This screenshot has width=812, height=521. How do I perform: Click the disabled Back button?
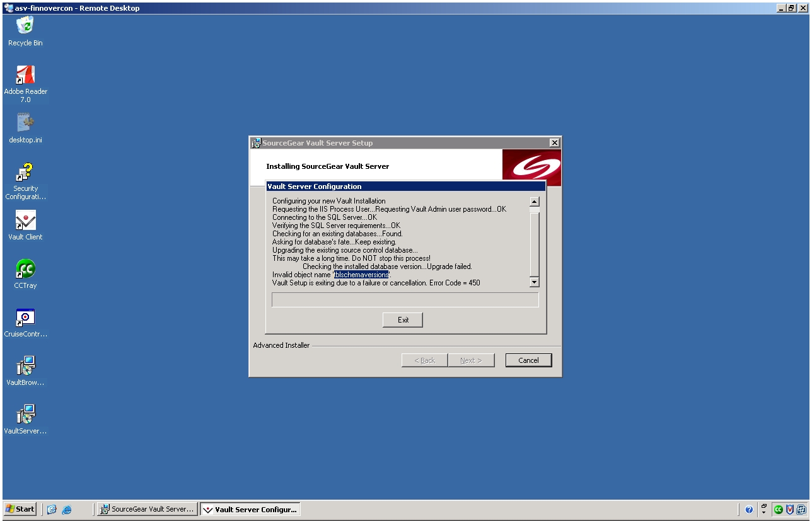424,360
